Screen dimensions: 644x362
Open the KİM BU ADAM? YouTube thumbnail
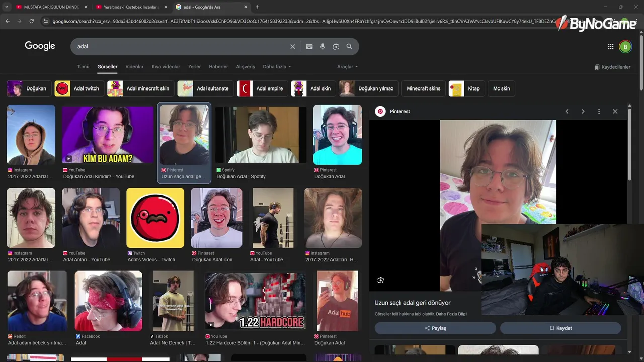coord(108,134)
